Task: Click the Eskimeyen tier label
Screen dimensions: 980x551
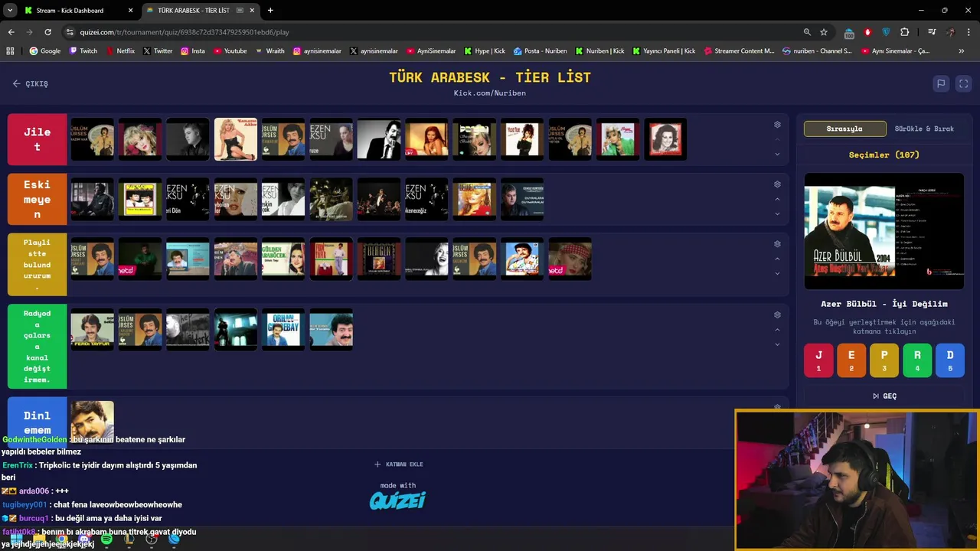Action: click(37, 199)
